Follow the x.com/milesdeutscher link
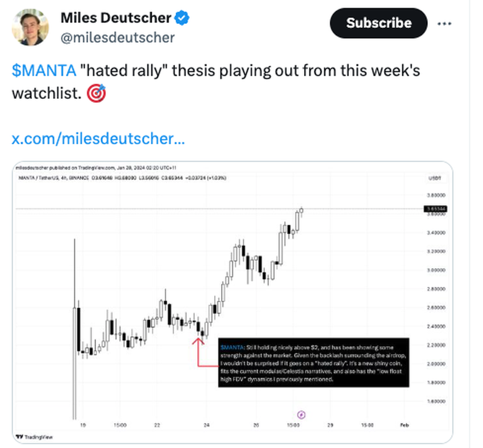 click(x=98, y=139)
